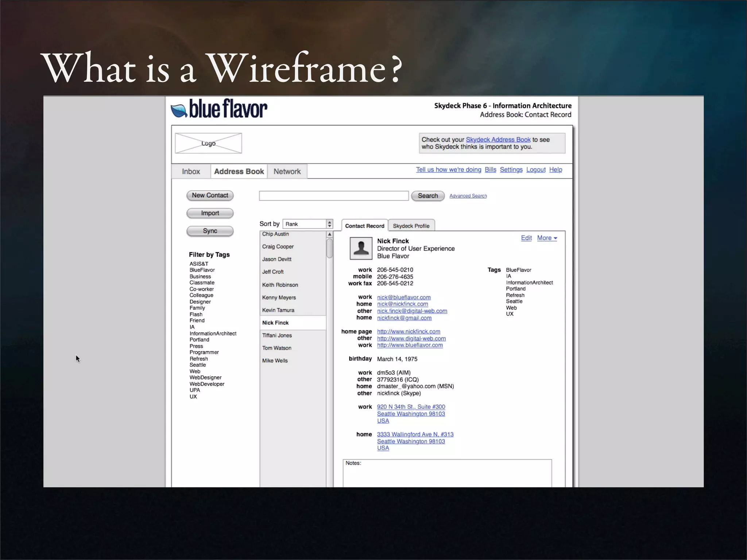The height and width of the screenshot is (560, 747).
Task: Filter by the Designer tag
Action: pyautogui.click(x=200, y=302)
